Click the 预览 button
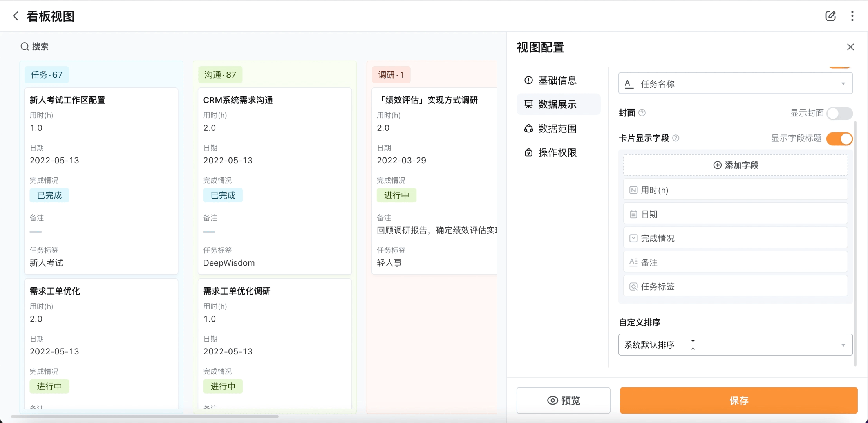The image size is (868, 423). [x=563, y=400]
